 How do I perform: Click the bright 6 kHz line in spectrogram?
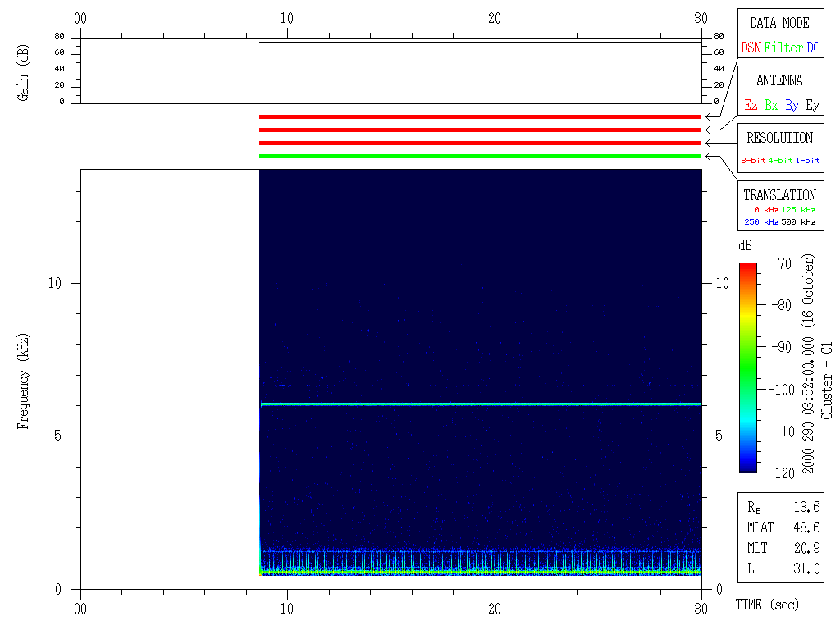tap(480, 404)
